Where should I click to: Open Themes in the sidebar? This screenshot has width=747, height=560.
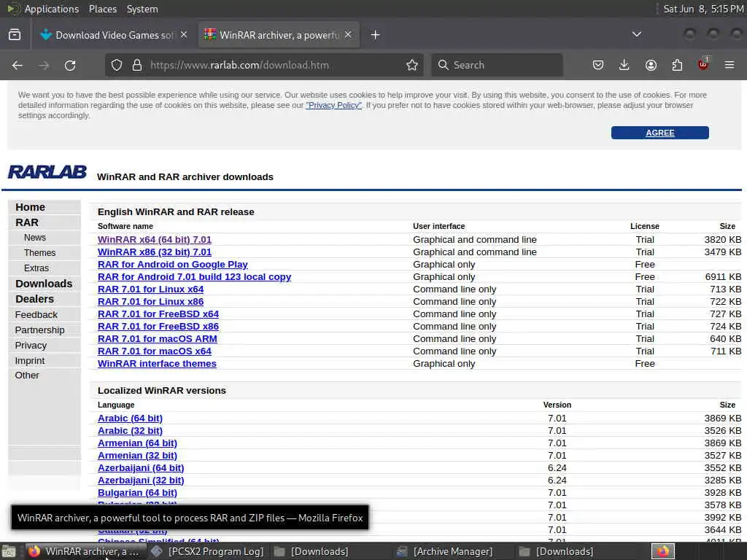(39, 253)
